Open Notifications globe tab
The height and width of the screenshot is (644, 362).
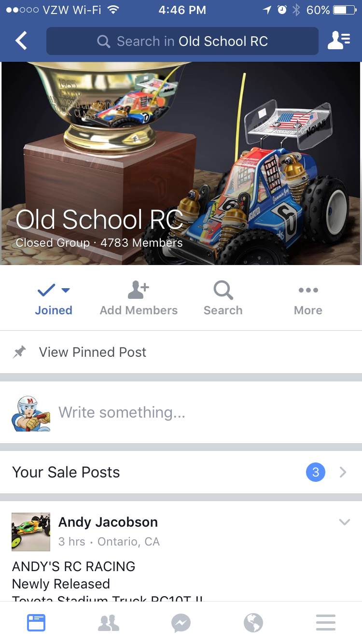[253, 623]
